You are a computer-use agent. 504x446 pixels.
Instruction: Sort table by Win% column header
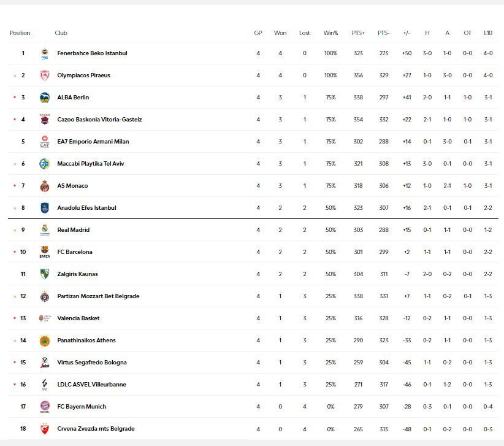[330, 33]
